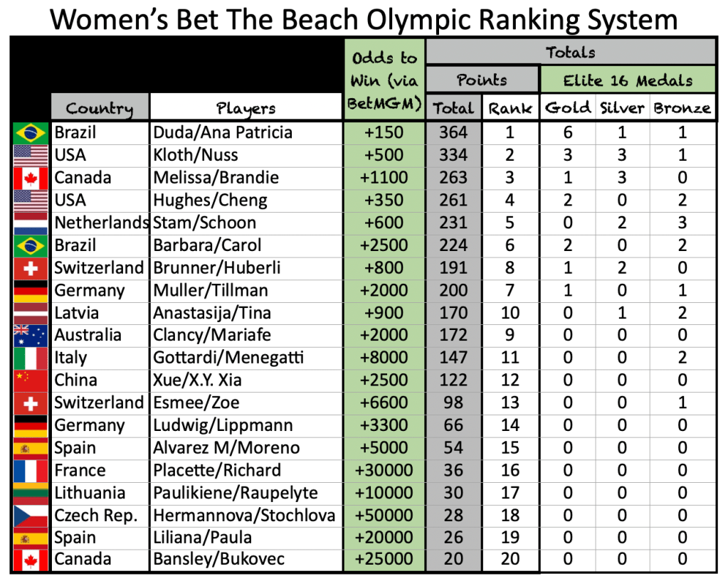Click the Odds to Win header cell
Screen dimensions: 728x581
click(x=384, y=80)
